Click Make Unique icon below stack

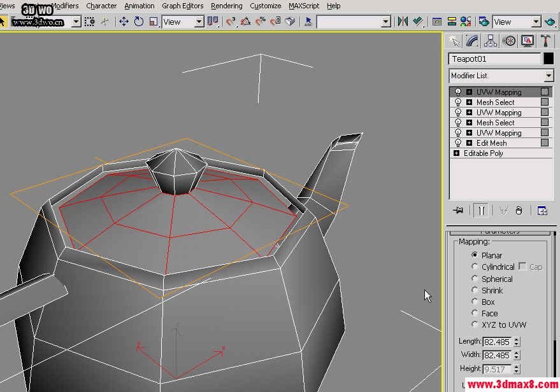[x=503, y=211]
